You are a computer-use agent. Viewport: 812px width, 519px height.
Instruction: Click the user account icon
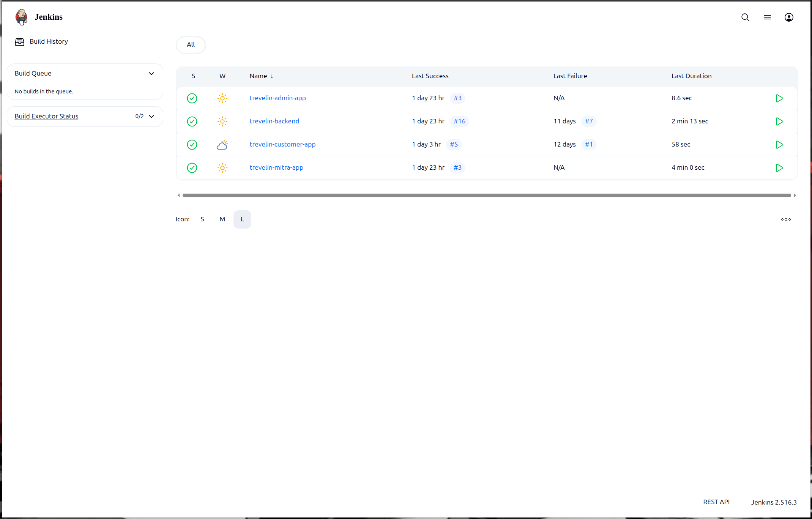click(789, 17)
